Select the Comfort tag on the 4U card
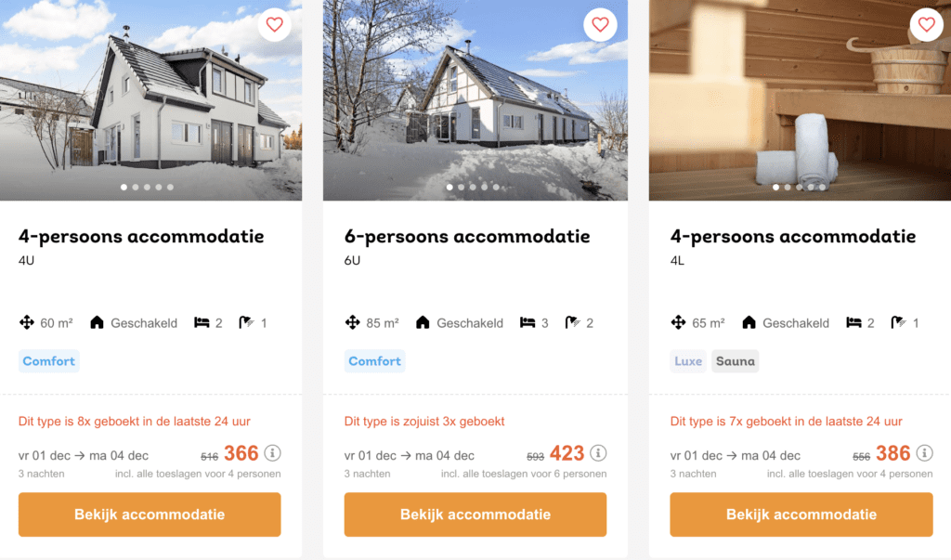Screen dimensions: 951x560 (x=48, y=361)
